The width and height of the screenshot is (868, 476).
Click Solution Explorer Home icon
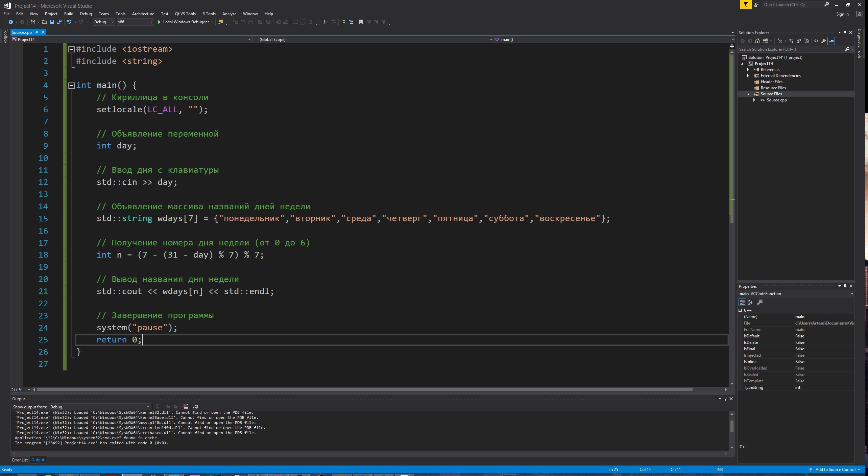tap(757, 41)
